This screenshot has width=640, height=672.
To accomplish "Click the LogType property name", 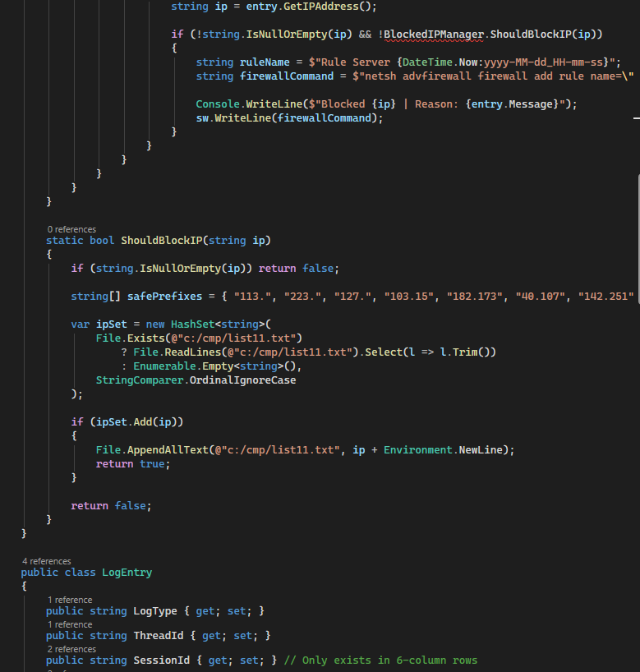I will tap(155, 611).
